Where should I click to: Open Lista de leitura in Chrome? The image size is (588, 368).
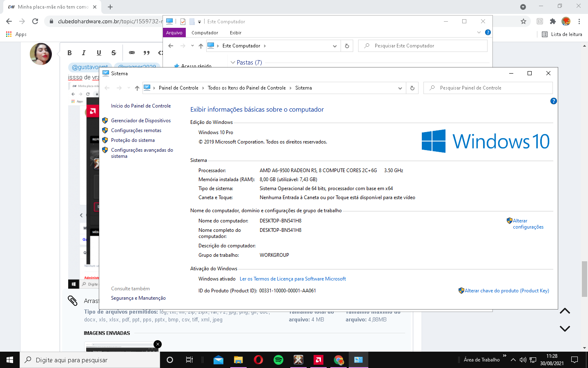(562, 34)
